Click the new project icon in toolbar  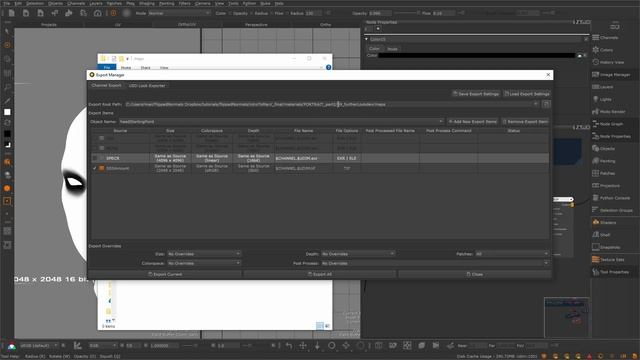pos(11,13)
